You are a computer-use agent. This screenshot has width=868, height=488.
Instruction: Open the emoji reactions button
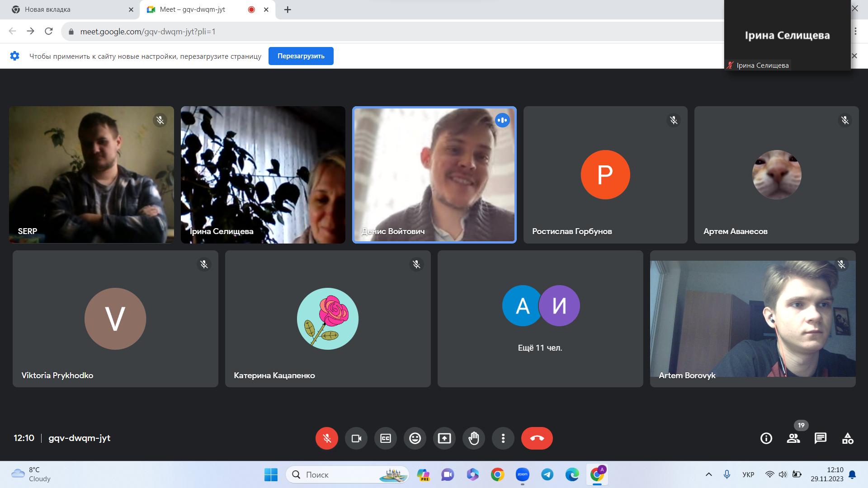[x=415, y=438]
